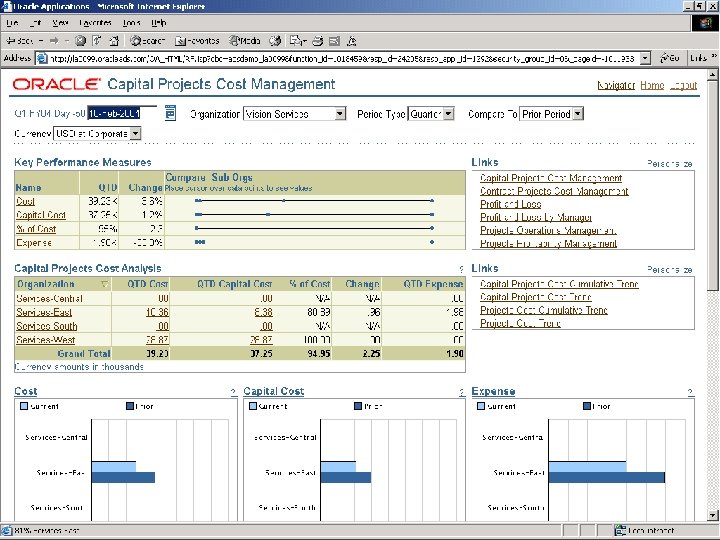Click the Go button next to address bar

click(669, 58)
